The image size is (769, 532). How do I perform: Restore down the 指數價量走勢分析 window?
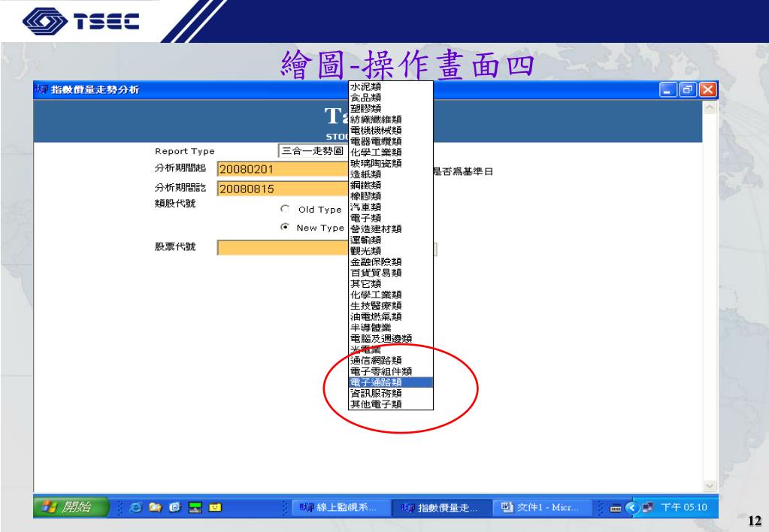point(688,89)
